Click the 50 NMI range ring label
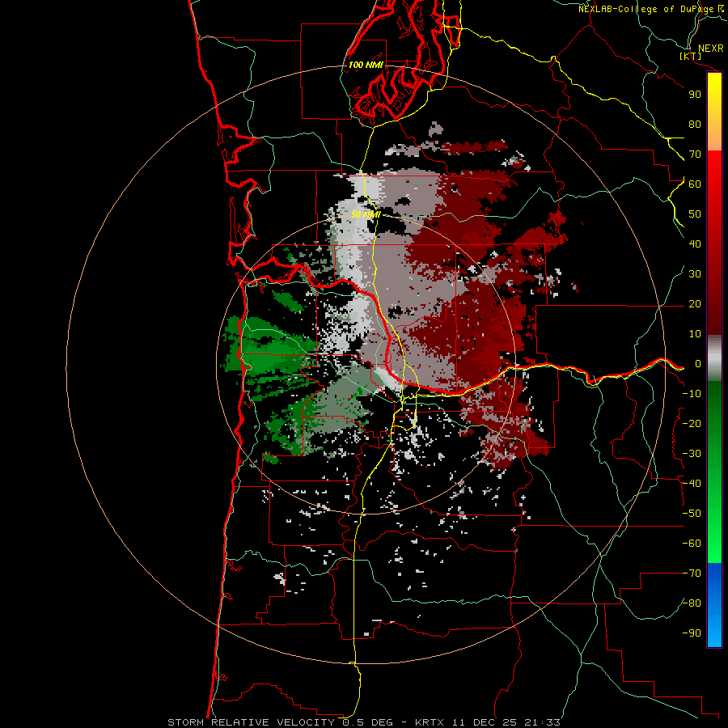728x728 pixels. (366, 214)
